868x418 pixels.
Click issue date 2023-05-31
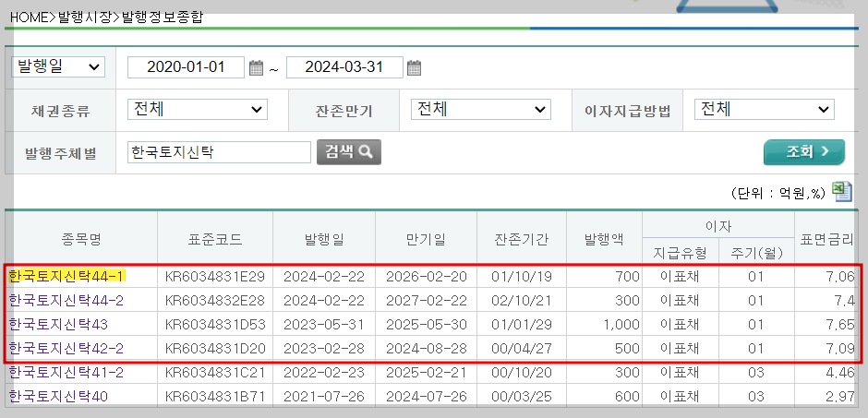point(324,325)
